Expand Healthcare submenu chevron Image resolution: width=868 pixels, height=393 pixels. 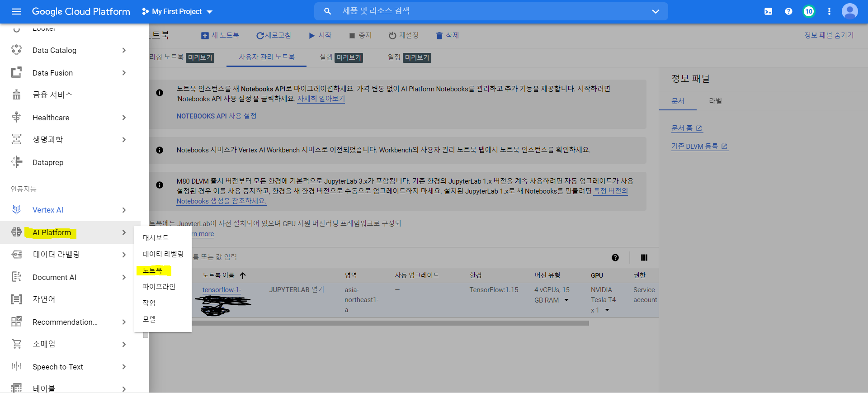click(124, 118)
